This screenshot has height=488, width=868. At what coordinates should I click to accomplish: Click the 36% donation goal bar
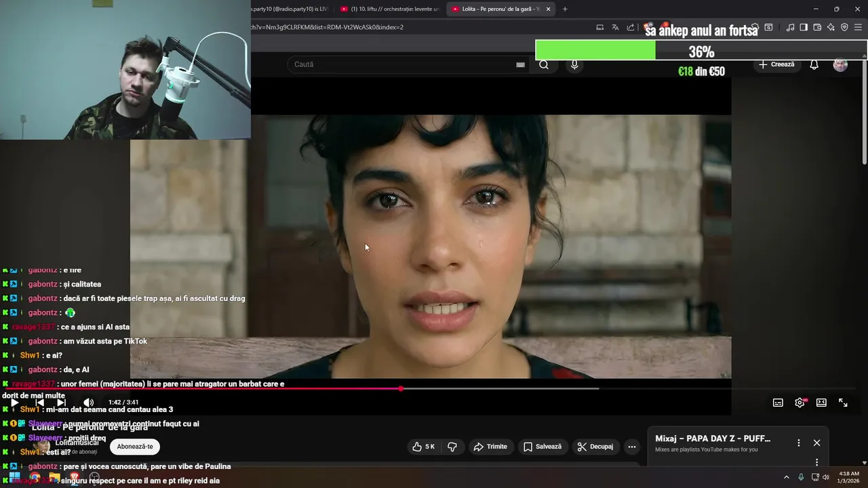click(701, 51)
